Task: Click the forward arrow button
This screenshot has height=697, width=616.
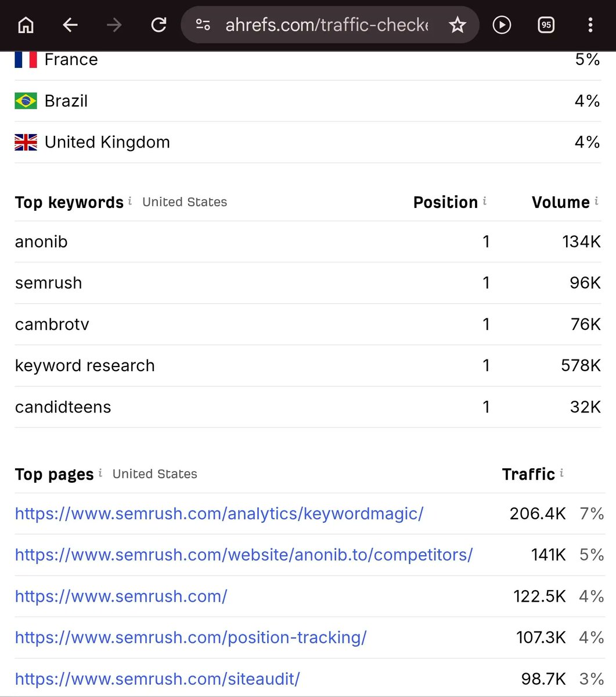Action: click(x=114, y=25)
